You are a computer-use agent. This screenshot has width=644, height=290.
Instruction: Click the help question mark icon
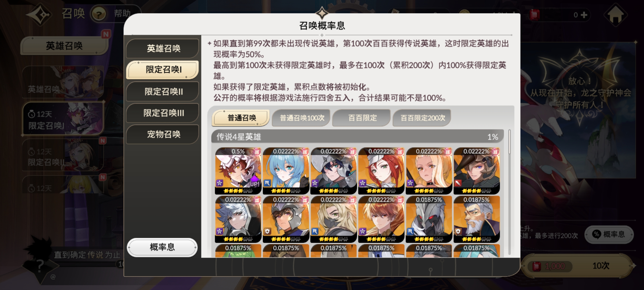point(99,14)
